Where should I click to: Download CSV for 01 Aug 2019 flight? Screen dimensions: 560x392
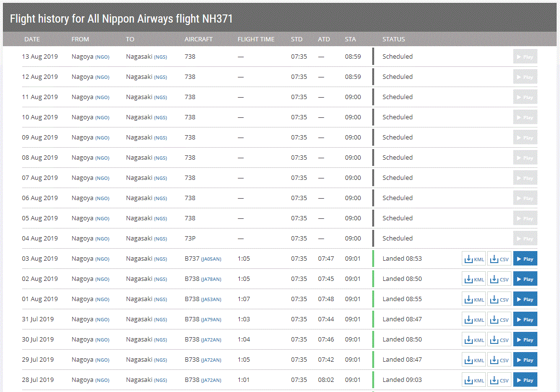coord(499,299)
